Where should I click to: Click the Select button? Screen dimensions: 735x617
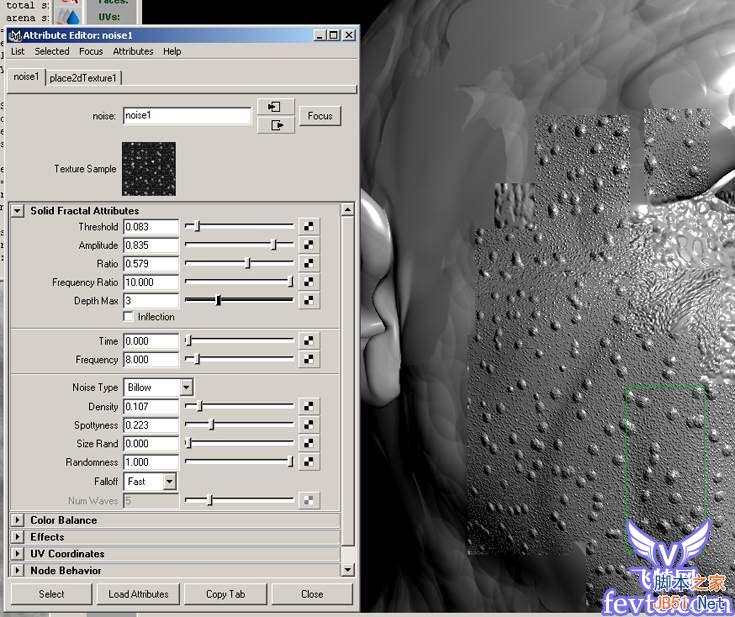coord(51,594)
